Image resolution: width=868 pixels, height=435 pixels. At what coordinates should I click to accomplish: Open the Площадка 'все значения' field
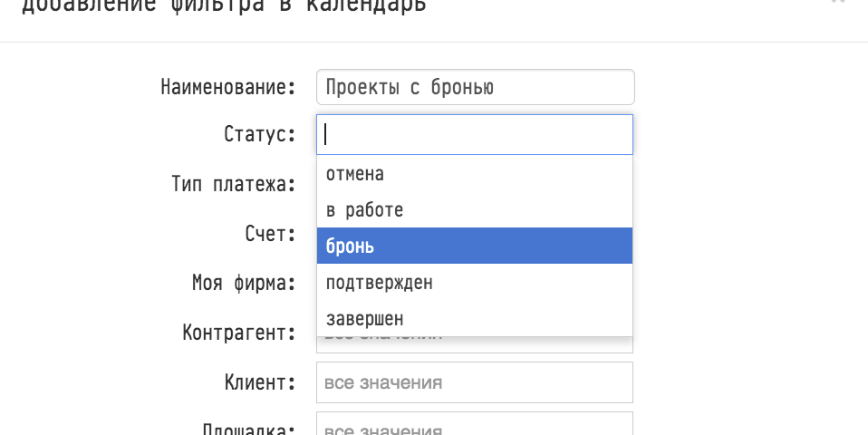[474, 426]
